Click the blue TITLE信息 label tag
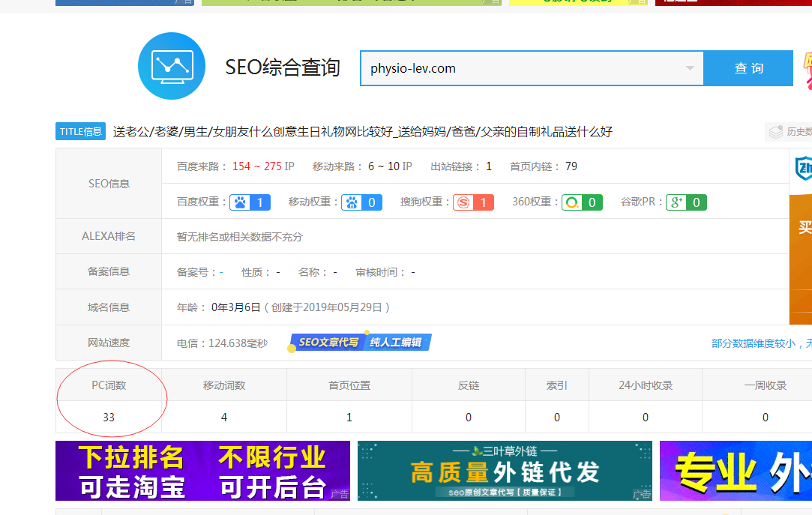The image size is (812, 515). [80, 132]
